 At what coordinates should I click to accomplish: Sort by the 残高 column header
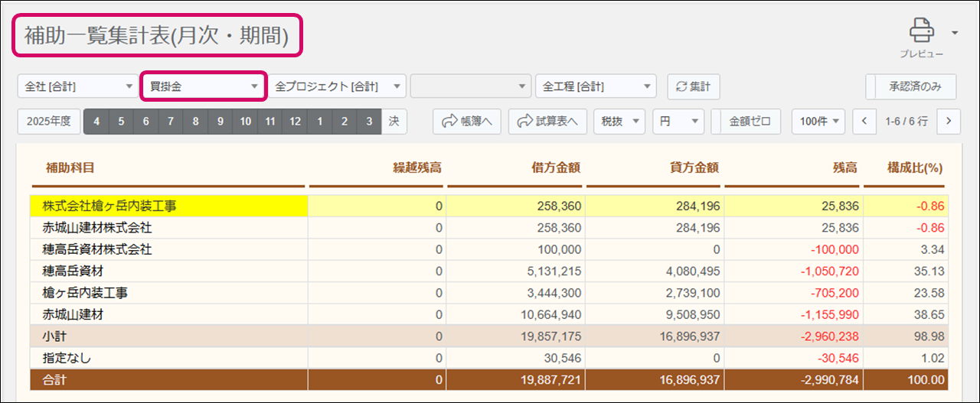[844, 167]
